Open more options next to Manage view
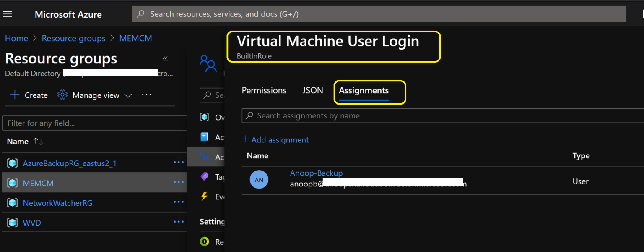Screen dimensions: 644x252 tap(146, 95)
